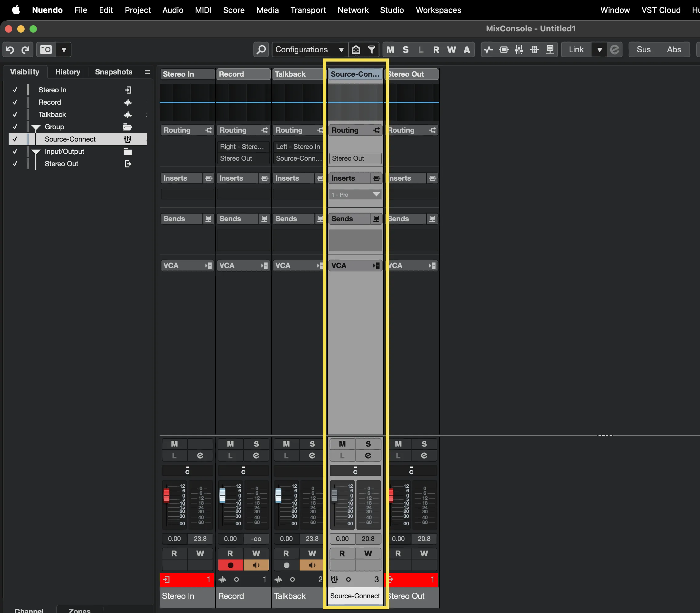
Task: Enable record arm on Record channel
Action: [230, 565]
